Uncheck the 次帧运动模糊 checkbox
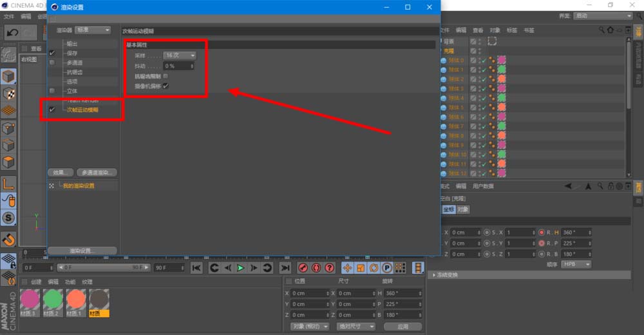 52,110
